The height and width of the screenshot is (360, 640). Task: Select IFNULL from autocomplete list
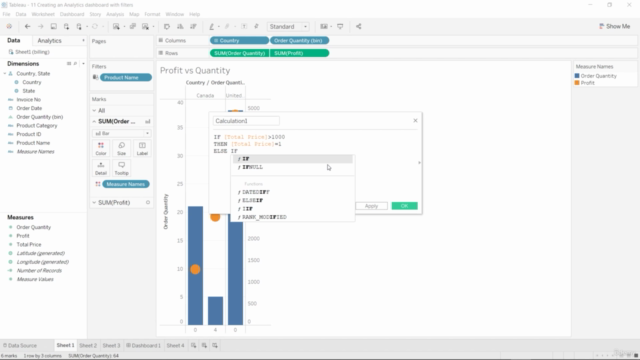click(293, 167)
